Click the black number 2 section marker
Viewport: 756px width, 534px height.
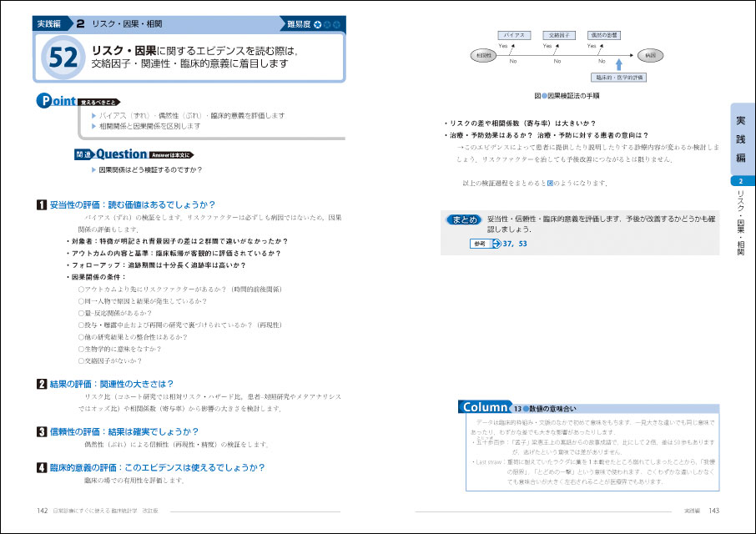tap(42, 384)
